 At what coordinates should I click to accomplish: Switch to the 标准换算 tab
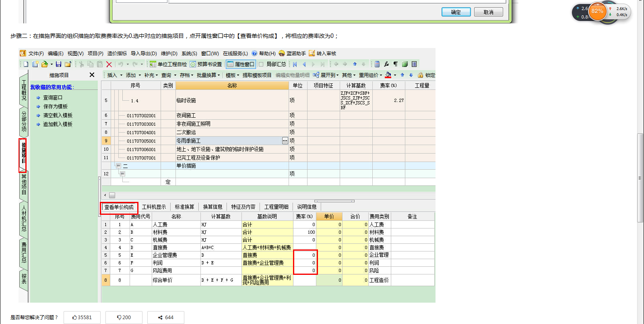(184, 207)
